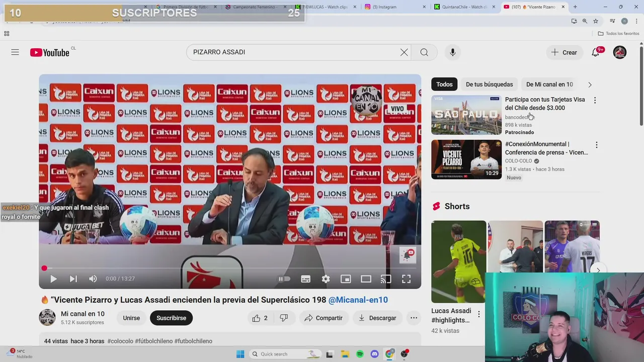Screen dimensions: 644x362
Task: Clear the search box with the X
Action: 404,52
